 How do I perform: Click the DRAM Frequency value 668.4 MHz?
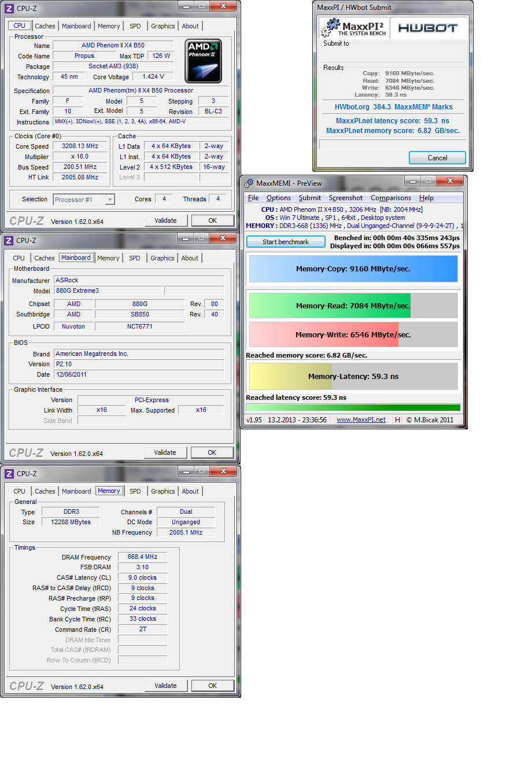point(142,557)
